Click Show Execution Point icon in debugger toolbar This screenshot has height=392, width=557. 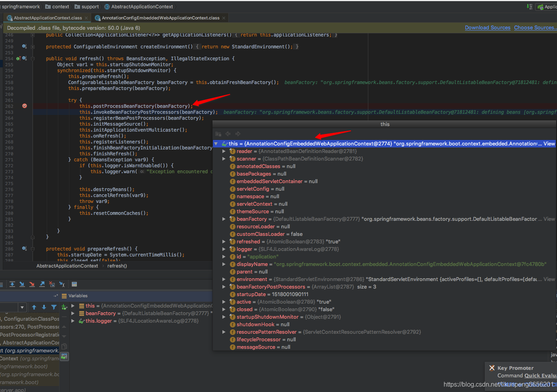(1, 284)
